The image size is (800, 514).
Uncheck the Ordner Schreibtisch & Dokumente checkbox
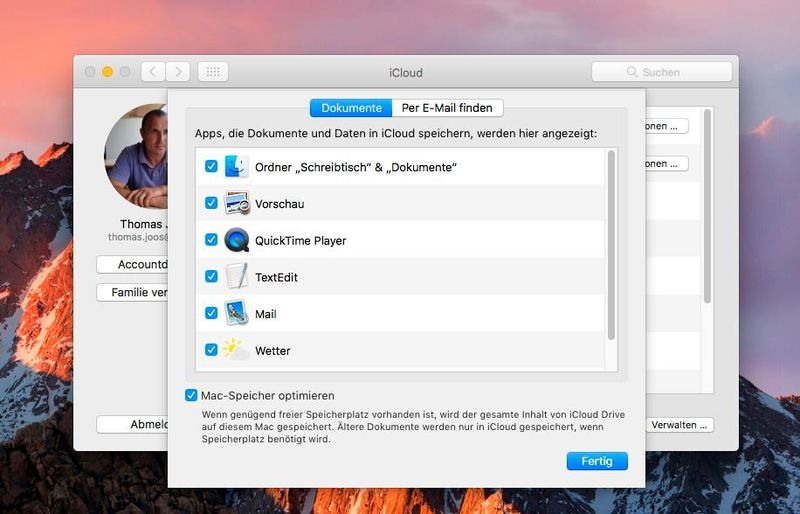(x=211, y=166)
